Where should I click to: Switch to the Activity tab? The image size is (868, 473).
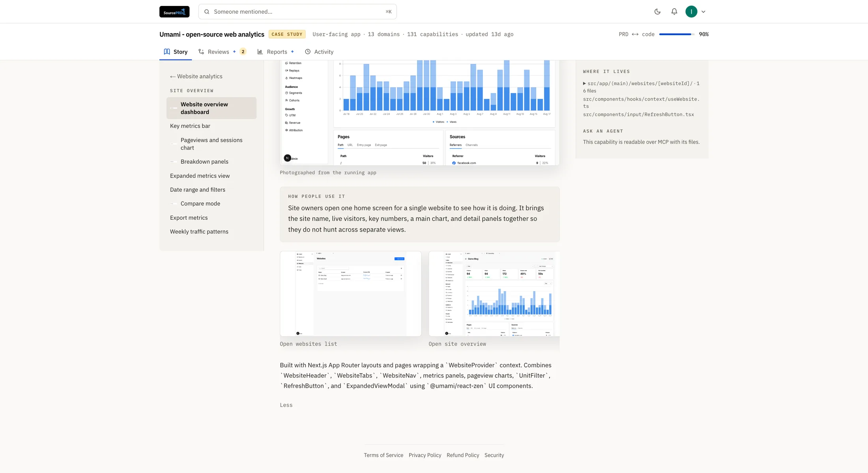click(319, 52)
